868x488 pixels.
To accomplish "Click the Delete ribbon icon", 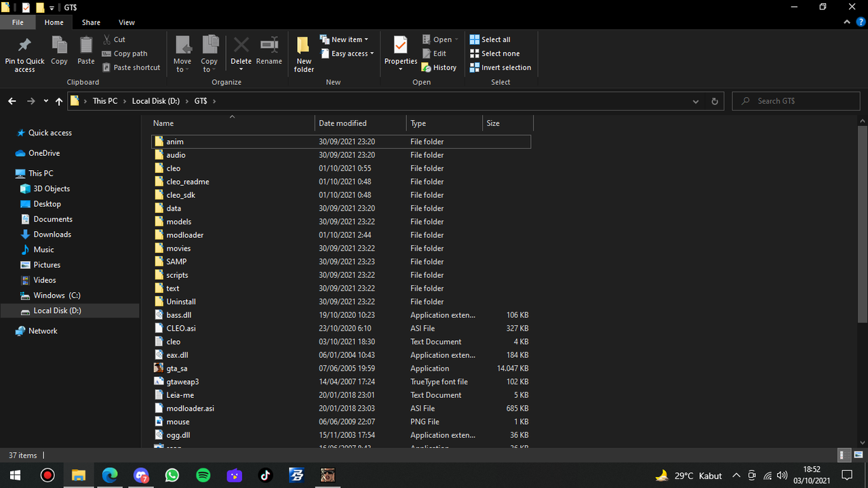I will (x=241, y=45).
